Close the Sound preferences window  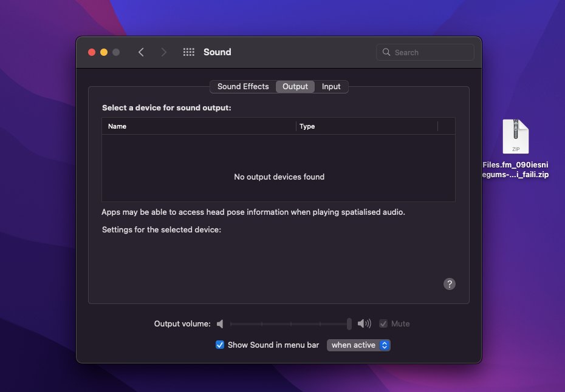[92, 52]
